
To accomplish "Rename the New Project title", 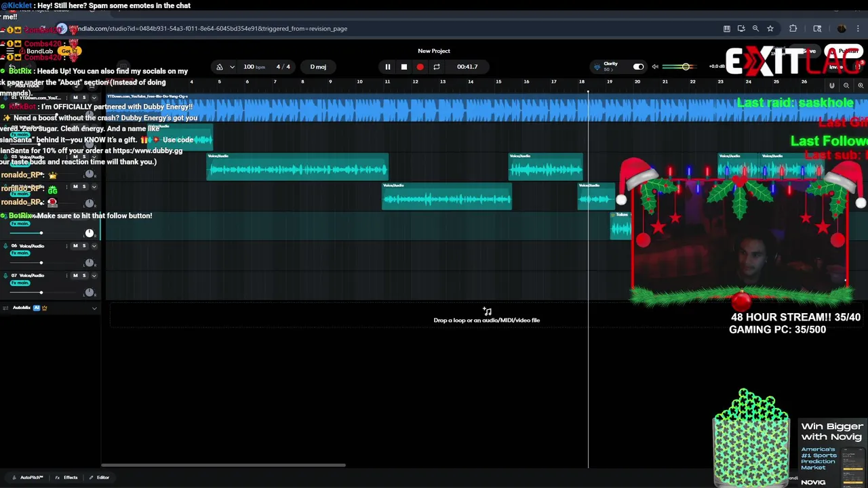I will tap(434, 51).
